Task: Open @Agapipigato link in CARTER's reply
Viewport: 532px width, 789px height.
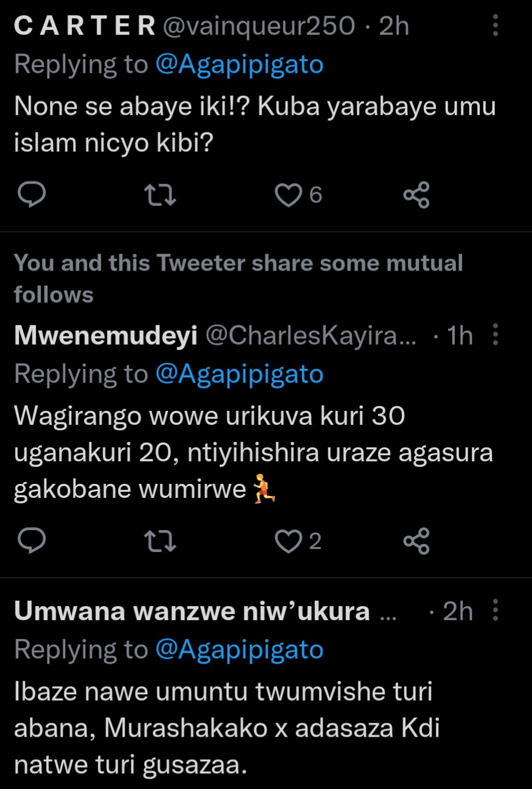Action: (239, 64)
